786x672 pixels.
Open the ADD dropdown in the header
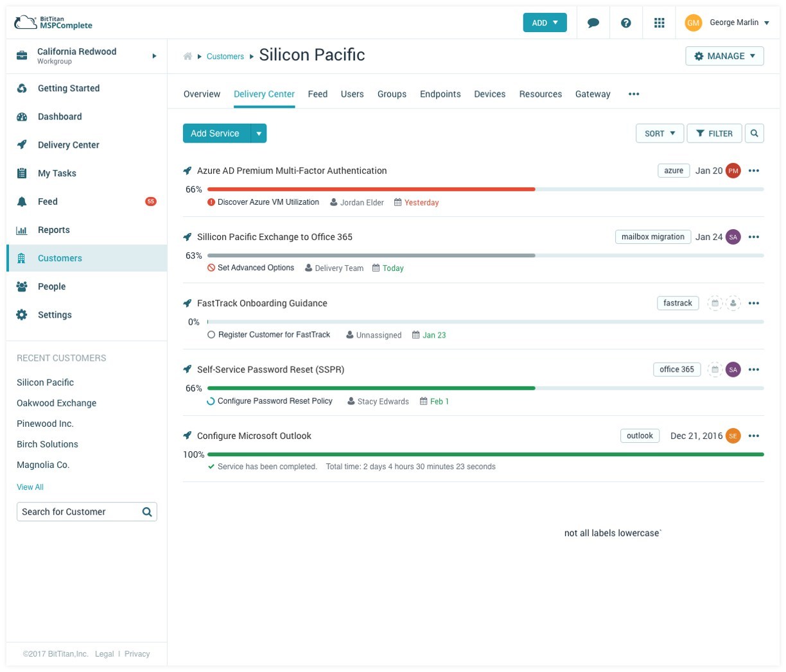pyautogui.click(x=544, y=22)
